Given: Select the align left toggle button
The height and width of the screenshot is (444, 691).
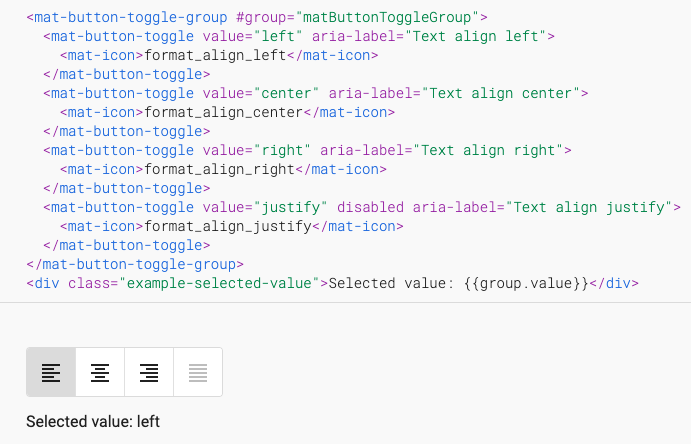Looking at the screenshot, I should pos(51,372).
